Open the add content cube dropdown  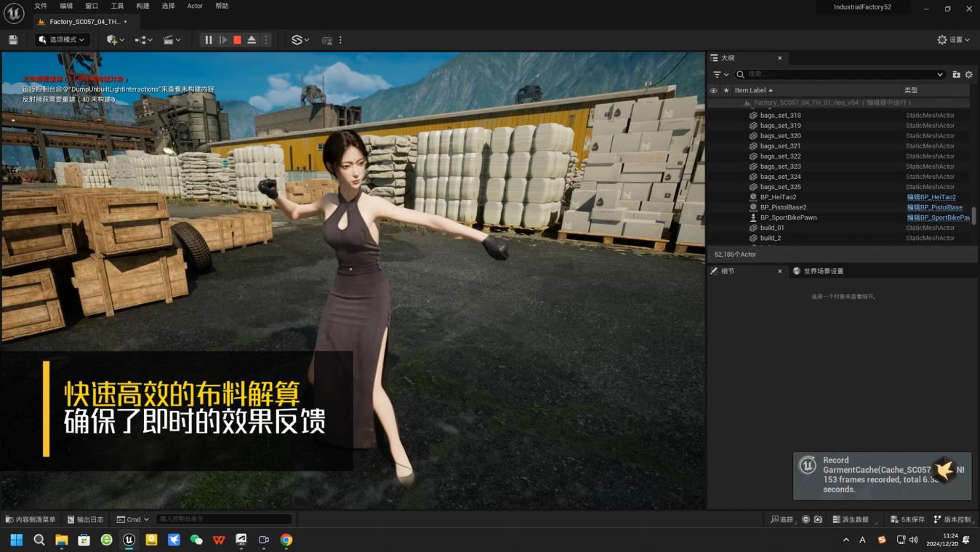coord(115,40)
